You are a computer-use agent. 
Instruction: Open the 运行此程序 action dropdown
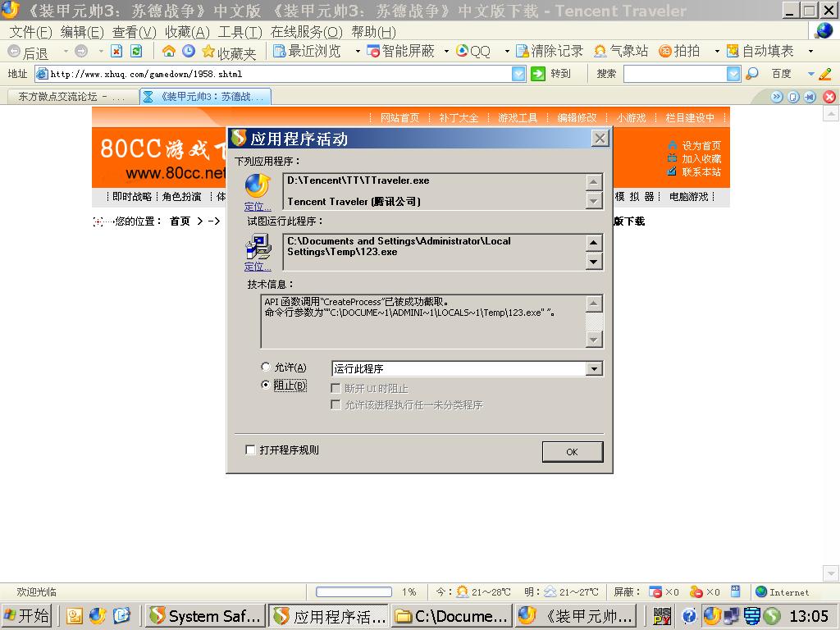[x=594, y=368]
